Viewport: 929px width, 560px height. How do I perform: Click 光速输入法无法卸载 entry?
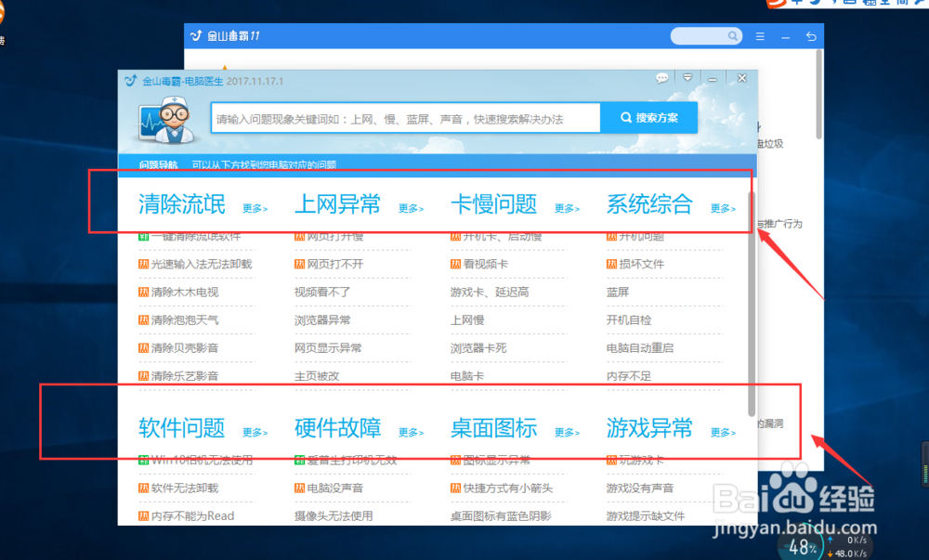coord(202,264)
